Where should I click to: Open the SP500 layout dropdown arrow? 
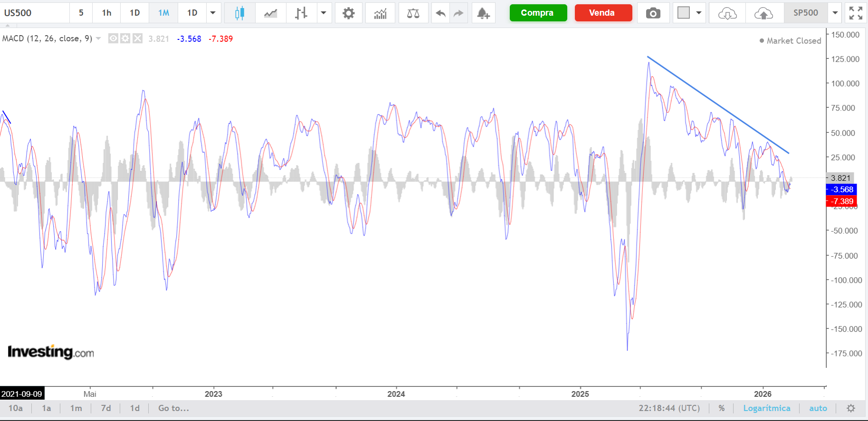[835, 13]
